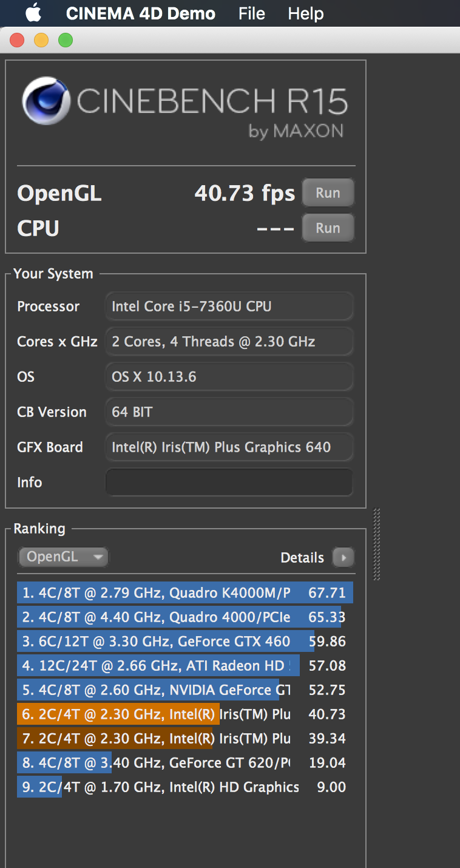Run the OpenGL benchmark
Viewport: 460px width, 868px height.
[328, 193]
